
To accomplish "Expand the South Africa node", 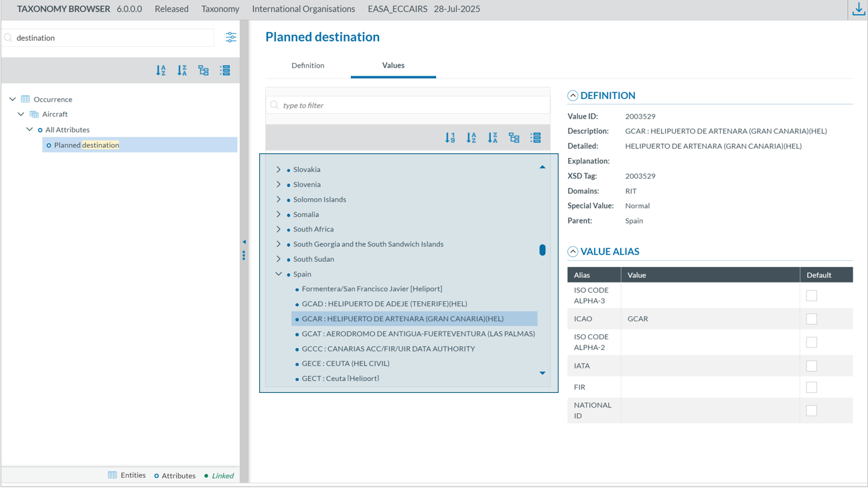I will click(x=279, y=229).
